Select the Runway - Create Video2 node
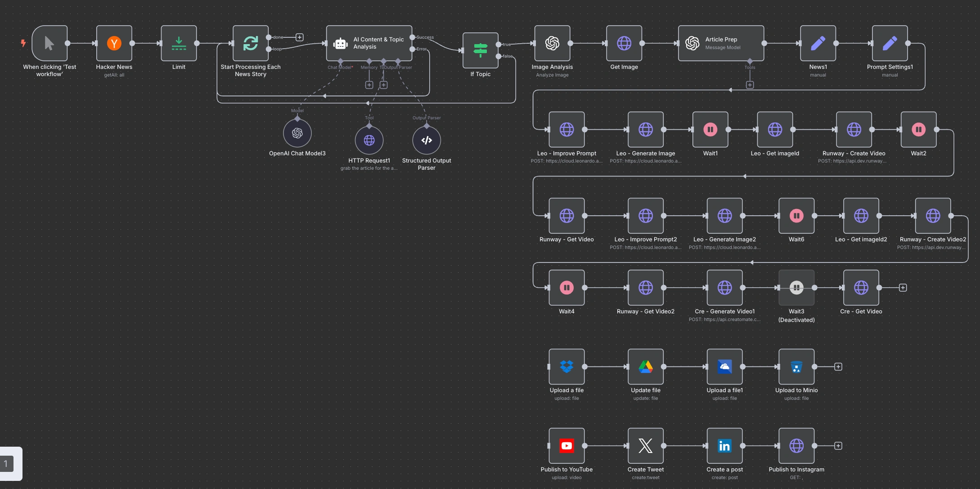Viewport: 980px width, 489px height. (x=933, y=216)
